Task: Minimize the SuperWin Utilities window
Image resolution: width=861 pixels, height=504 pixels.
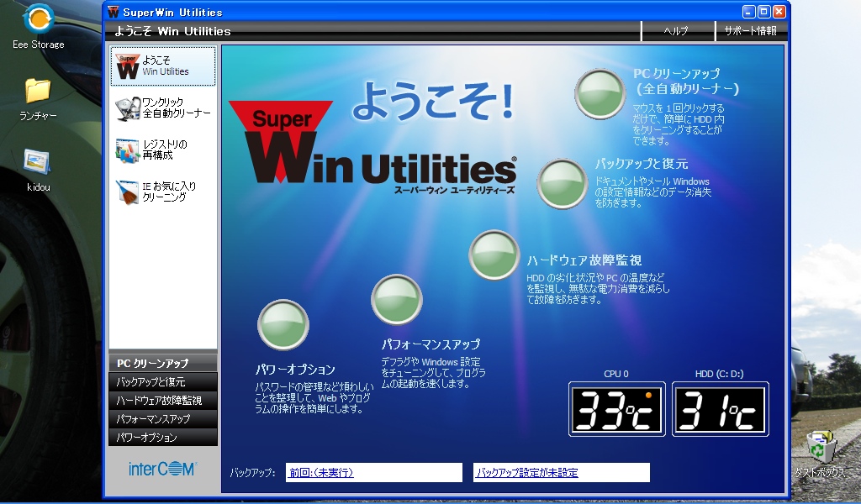Action: pyautogui.click(x=749, y=12)
